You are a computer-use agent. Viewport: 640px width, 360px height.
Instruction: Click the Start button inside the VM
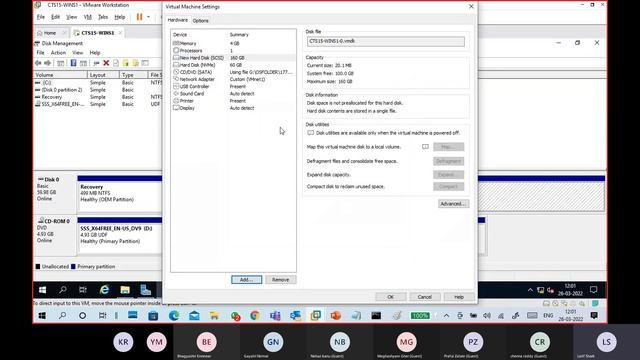[x=42, y=290]
